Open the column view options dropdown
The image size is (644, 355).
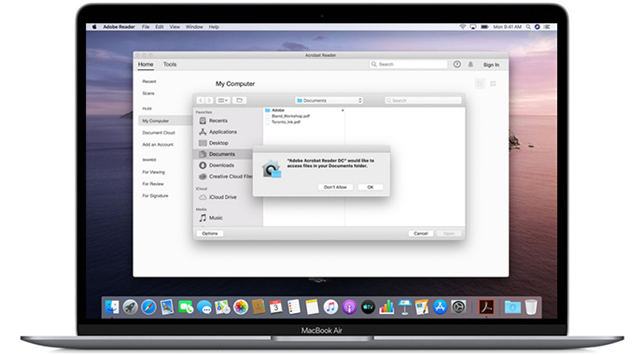223,100
